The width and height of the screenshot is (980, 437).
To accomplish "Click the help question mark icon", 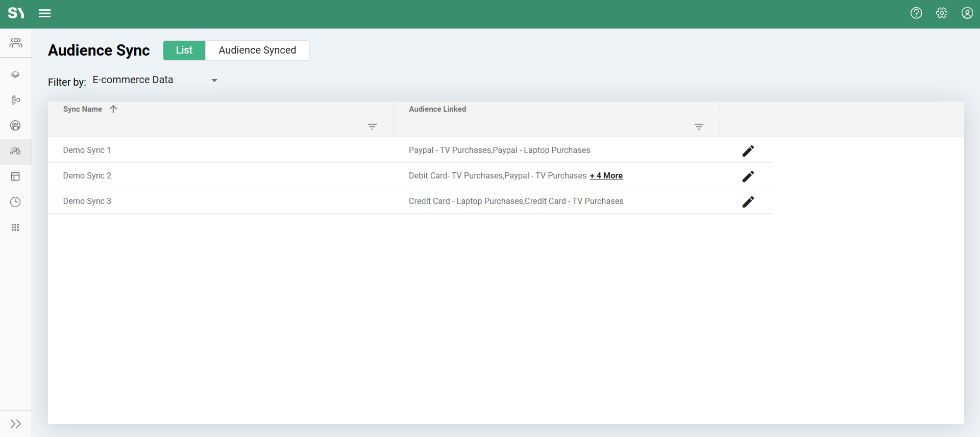I will [x=916, y=13].
